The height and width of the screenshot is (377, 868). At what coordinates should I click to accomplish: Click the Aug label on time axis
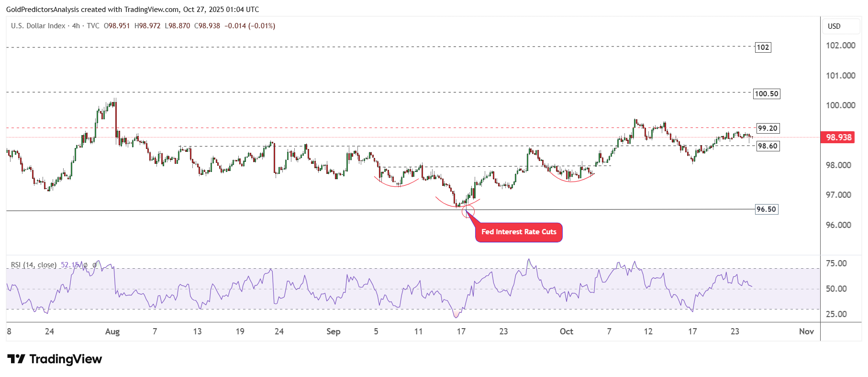(112, 331)
